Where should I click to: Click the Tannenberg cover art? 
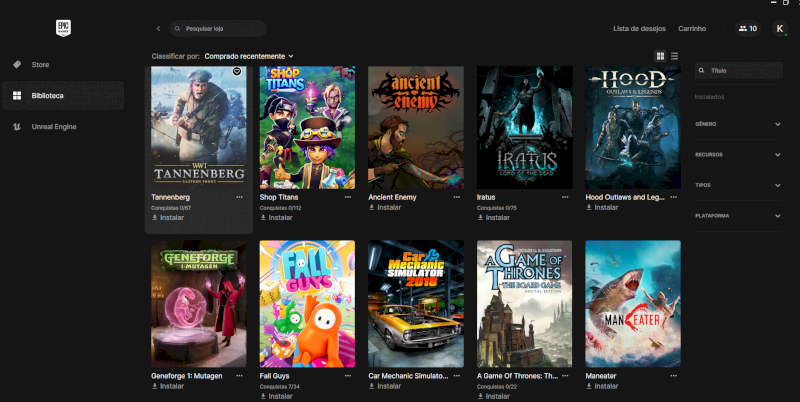click(199, 128)
